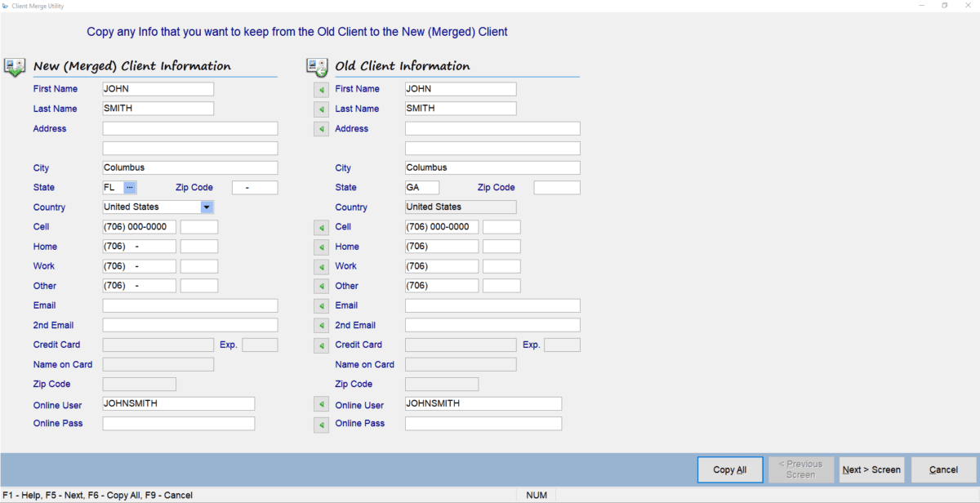Click the Old Client Information header icon
Image resolution: width=980 pixels, height=503 pixels.
click(x=317, y=67)
